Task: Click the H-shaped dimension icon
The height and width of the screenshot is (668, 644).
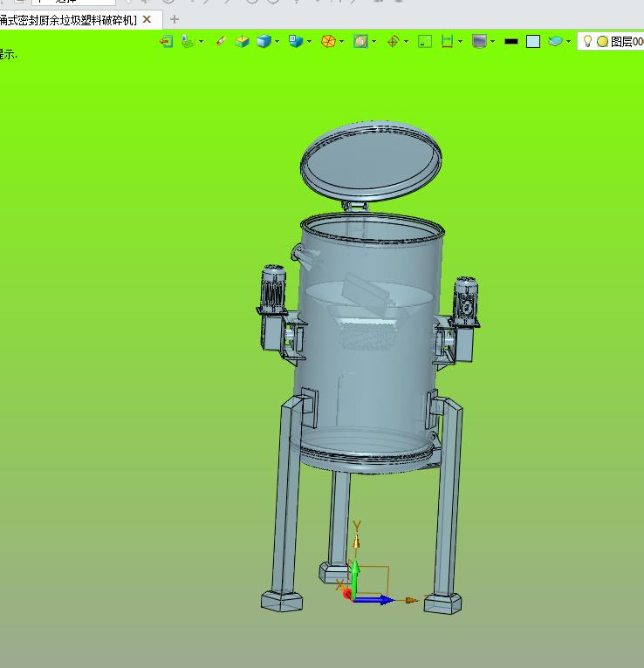Action: tap(447, 41)
